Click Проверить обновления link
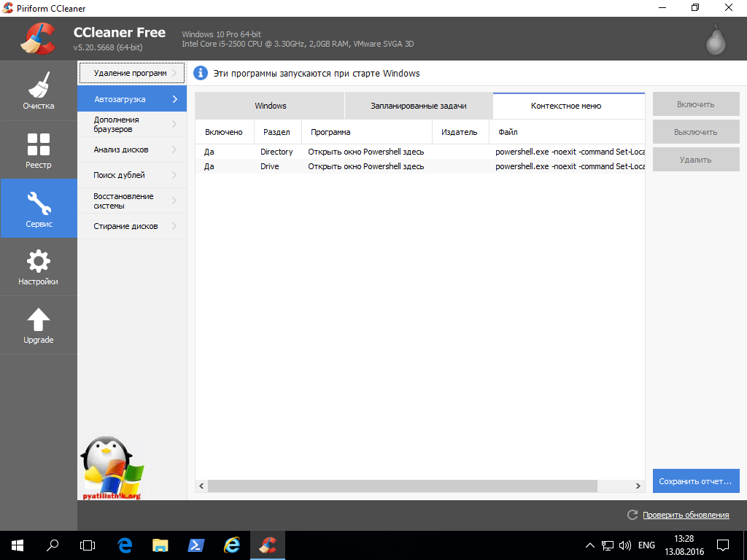Viewport: 747px width, 560px height. pos(685,515)
